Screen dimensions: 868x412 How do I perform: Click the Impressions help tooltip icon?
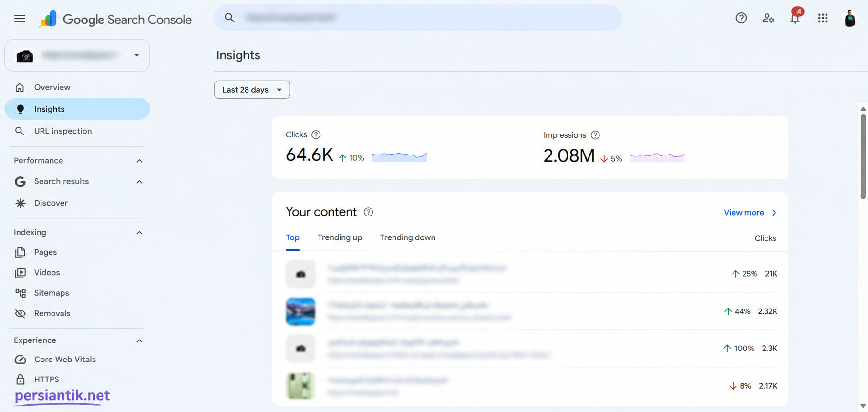(x=595, y=135)
